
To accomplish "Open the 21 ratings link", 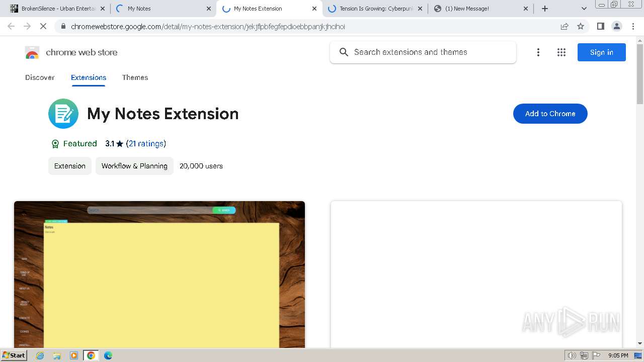I will coord(146,144).
